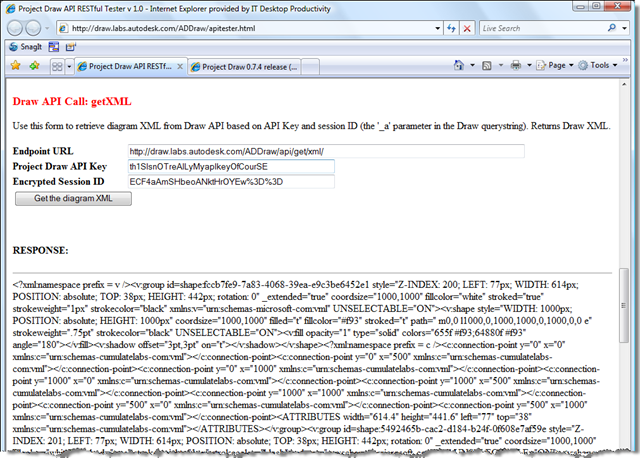Open the Quick Tabs view button
The image size is (640, 458).
click(58, 66)
